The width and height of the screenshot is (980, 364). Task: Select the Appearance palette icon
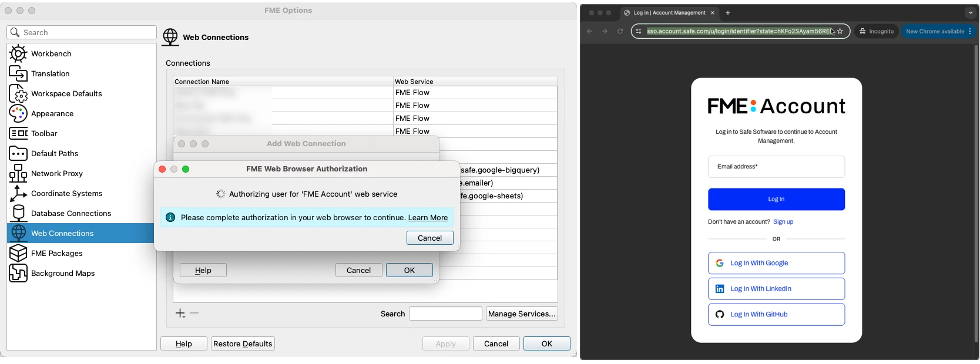point(18,113)
